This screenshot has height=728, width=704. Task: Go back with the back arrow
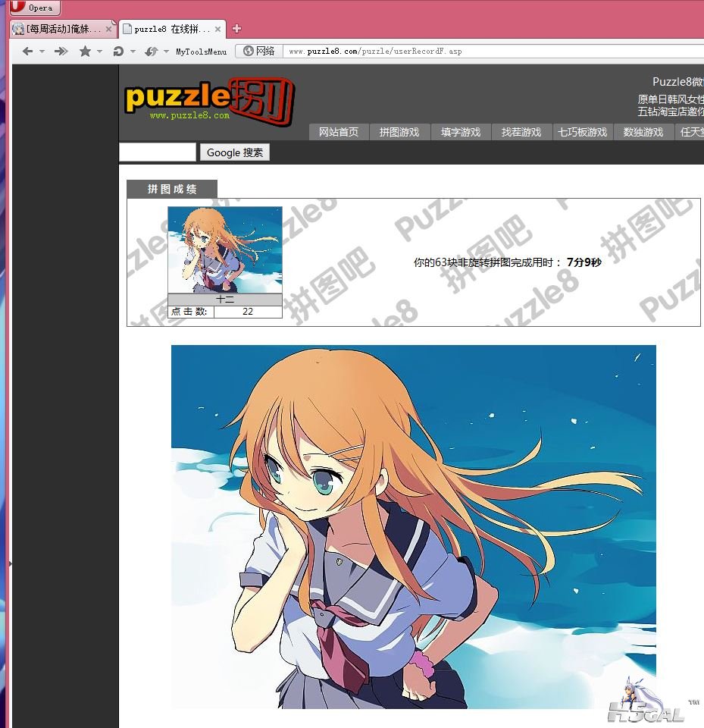pyautogui.click(x=27, y=51)
